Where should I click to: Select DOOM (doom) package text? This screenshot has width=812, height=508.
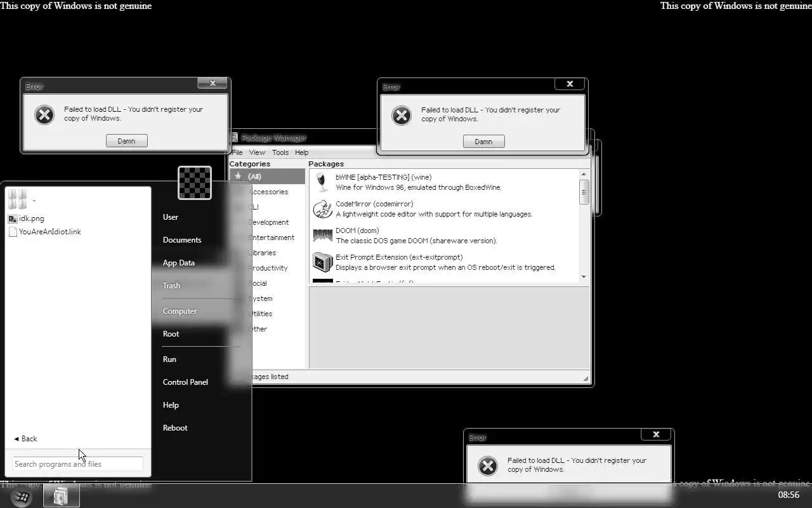pos(357,231)
